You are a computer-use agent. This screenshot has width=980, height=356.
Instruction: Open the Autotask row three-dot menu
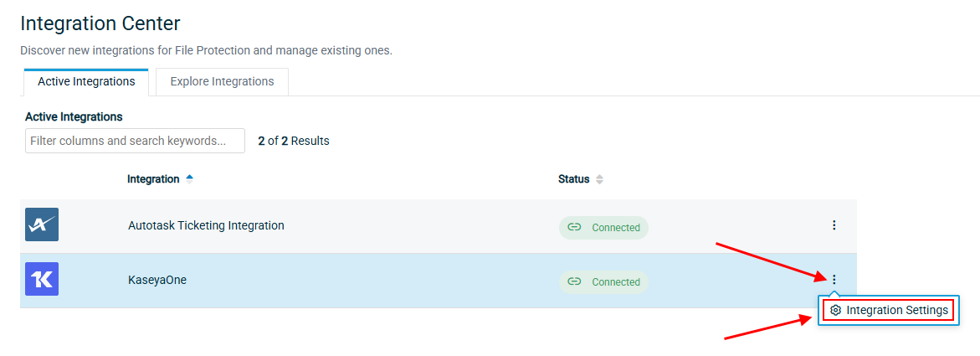click(834, 225)
